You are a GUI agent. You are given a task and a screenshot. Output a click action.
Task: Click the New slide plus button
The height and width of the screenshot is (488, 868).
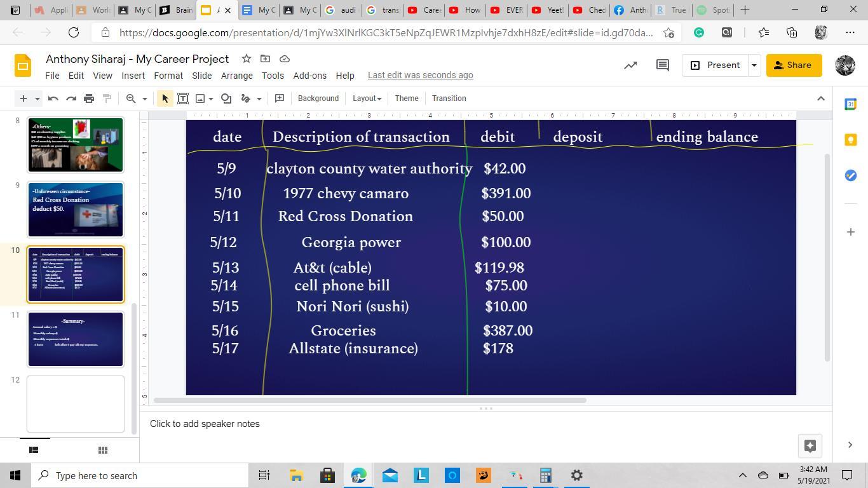coord(24,98)
